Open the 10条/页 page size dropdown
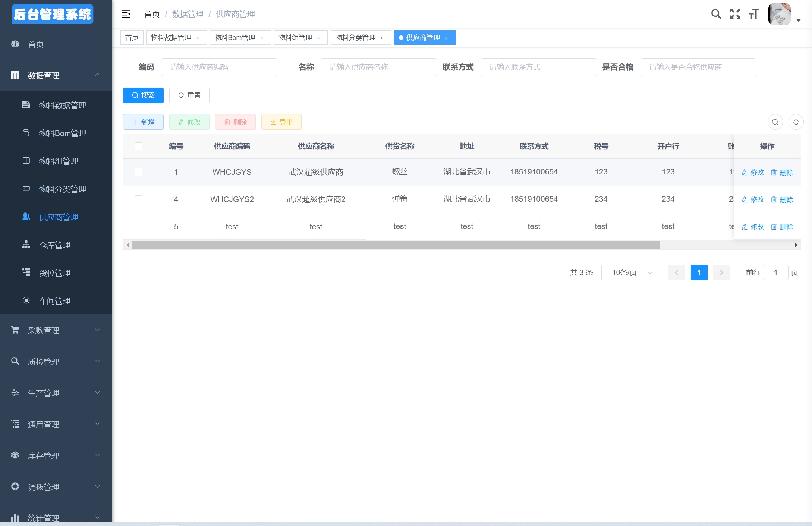Image resolution: width=812 pixels, height=526 pixels. tap(629, 273)
